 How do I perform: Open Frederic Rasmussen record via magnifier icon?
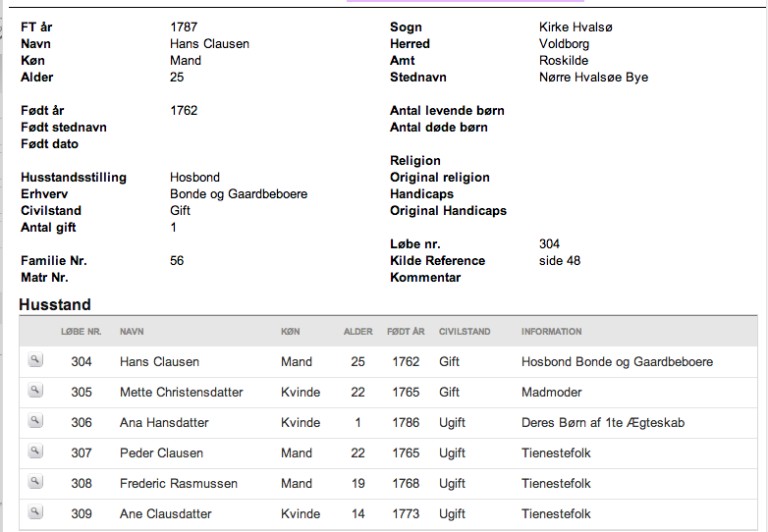click(35, 482)
